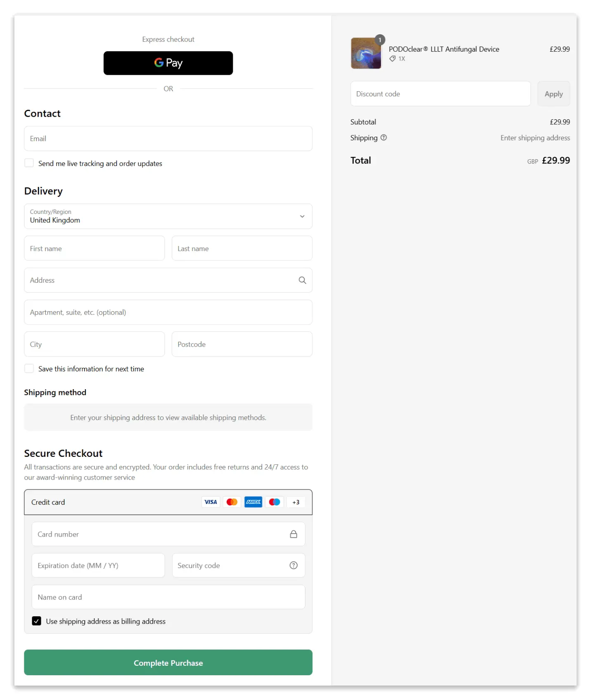Click the lock icon in card number field
The width and height of the screenshot is (591, 700).
[293, 534]
